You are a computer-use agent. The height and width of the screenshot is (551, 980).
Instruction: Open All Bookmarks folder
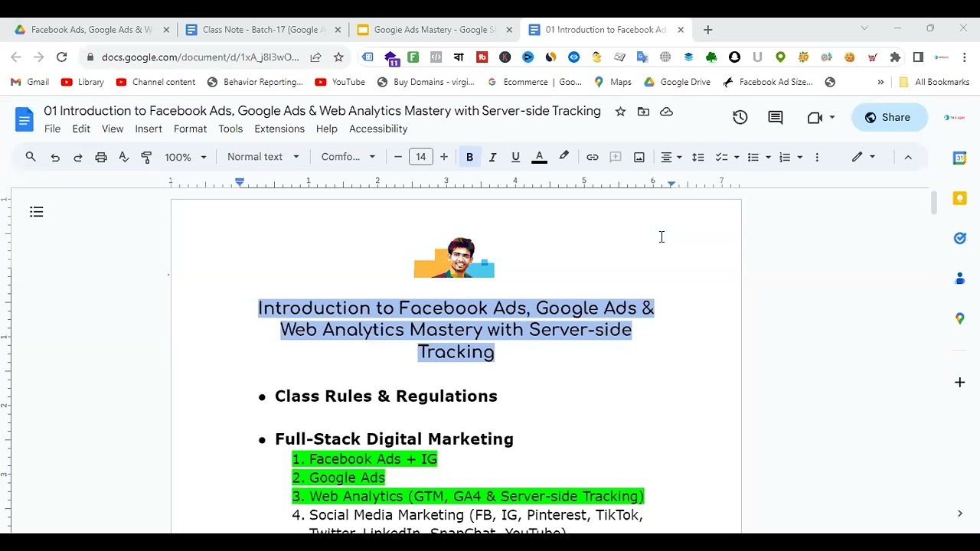pos(934,82)
